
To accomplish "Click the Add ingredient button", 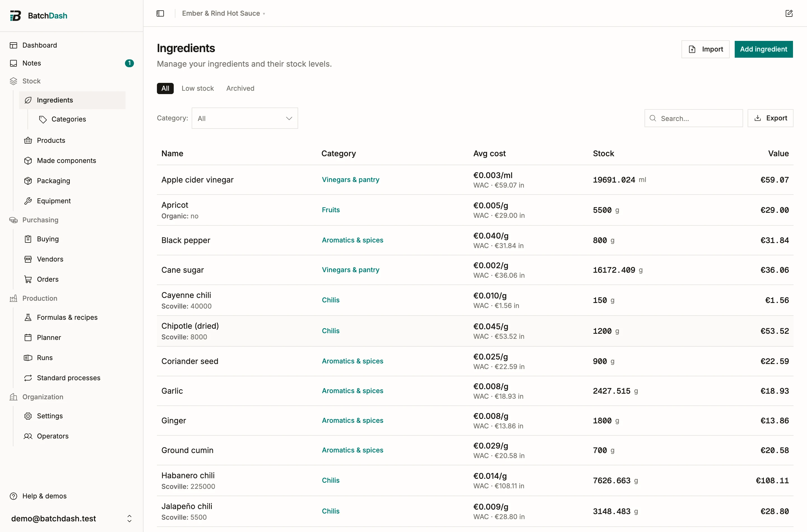I will [764, 49].
